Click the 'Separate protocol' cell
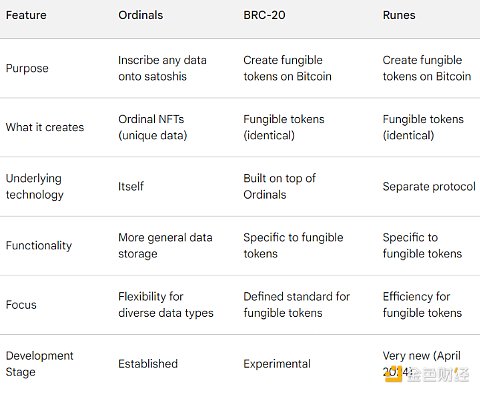The height and width of the screenshot is (393, 480). [x=429, y=187]
